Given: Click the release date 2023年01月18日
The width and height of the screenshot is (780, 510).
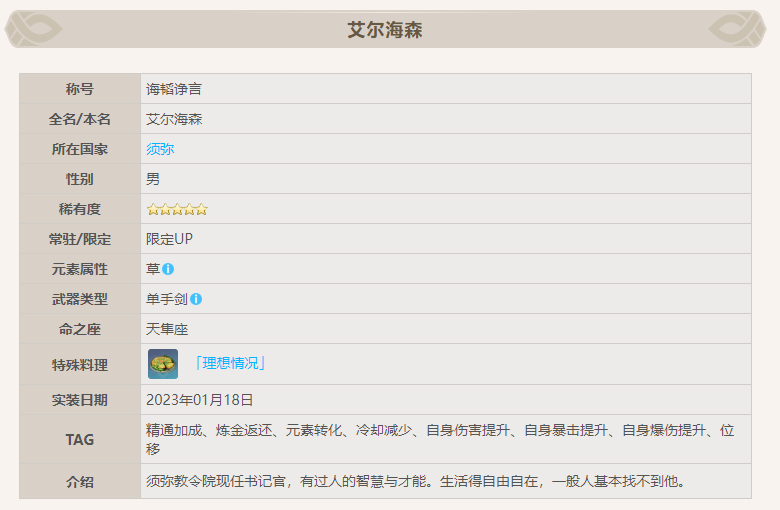Looking at the screenshot, I should (x=200, y=400).
